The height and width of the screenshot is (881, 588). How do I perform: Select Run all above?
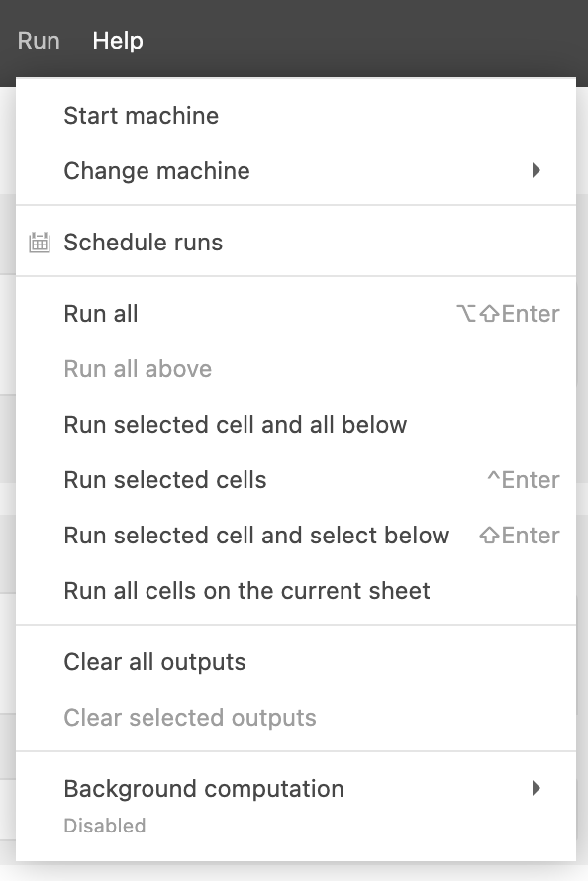coord(296,369)
